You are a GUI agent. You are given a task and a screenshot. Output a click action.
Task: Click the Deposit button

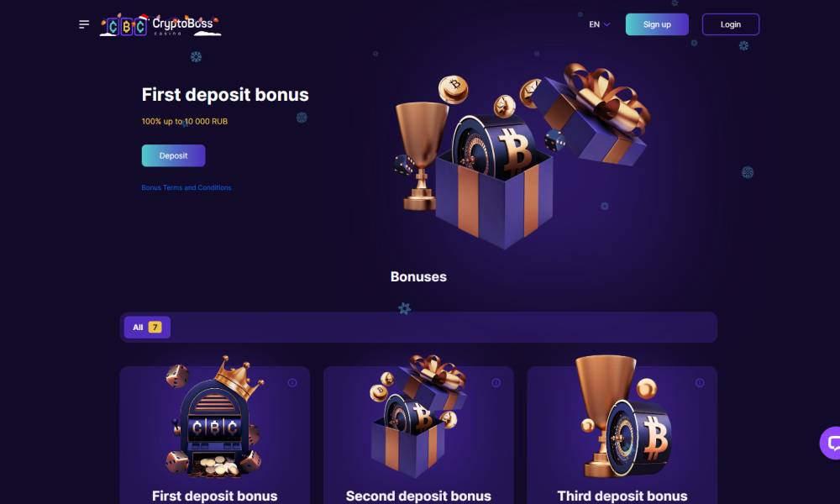[173, 155]
